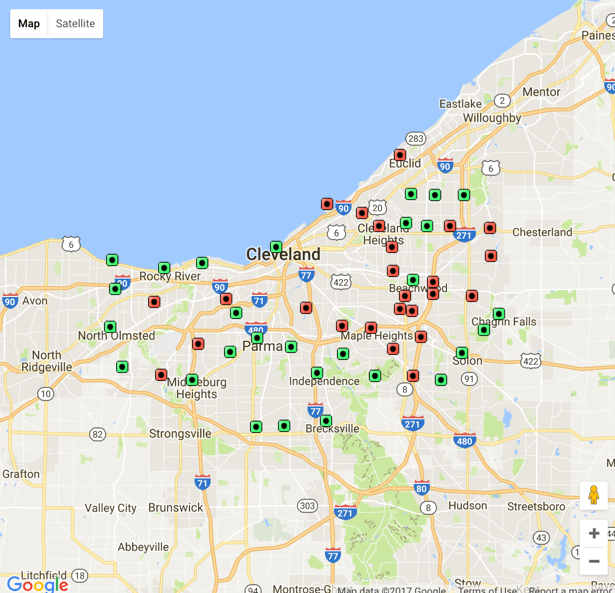Zoom in with the plus button
Viewport: 615px width, 593px height.
[x=594, y=533]
